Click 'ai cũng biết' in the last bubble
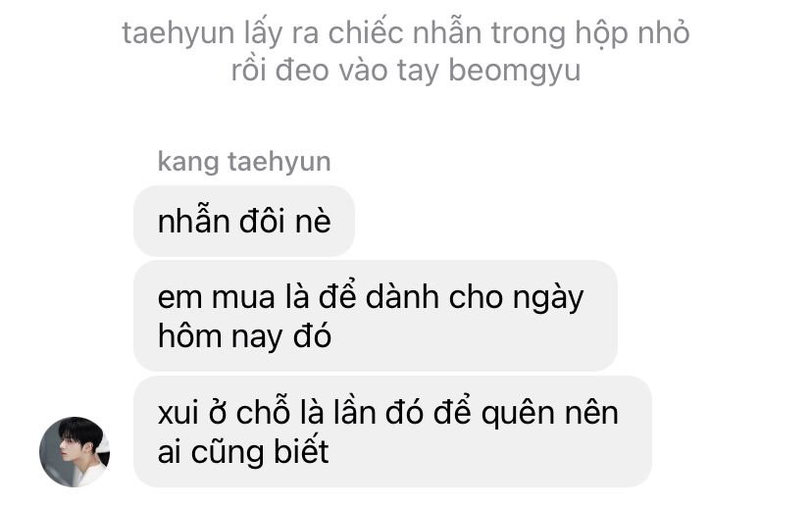 point(243,452)
